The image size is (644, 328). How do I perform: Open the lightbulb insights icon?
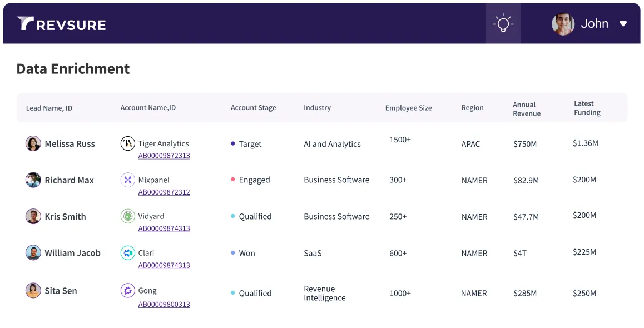pyautogui.click(x=503, y=23)
